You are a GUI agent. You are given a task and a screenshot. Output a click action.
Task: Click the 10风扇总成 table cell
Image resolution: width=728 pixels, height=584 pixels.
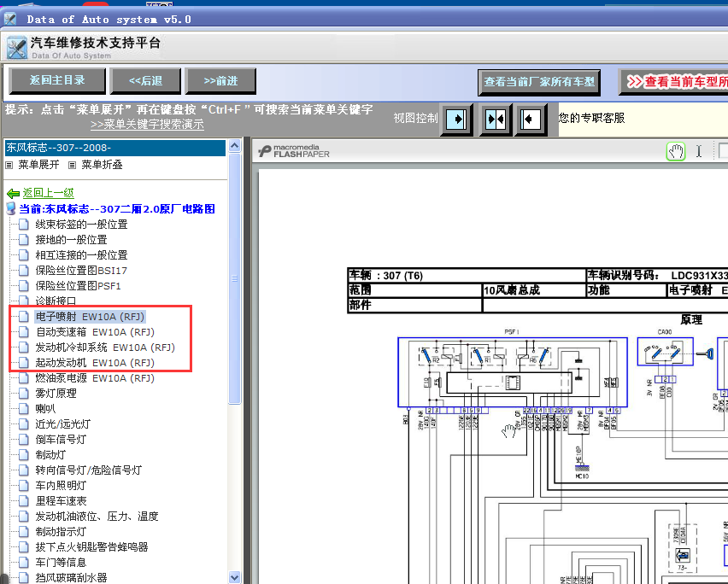[x=534, y=290]
